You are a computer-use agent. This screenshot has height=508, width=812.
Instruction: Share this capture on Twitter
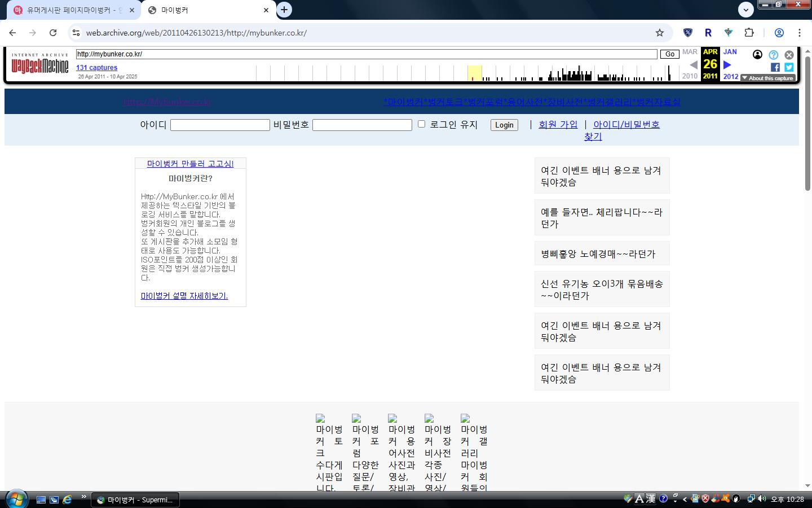(789, 67)
